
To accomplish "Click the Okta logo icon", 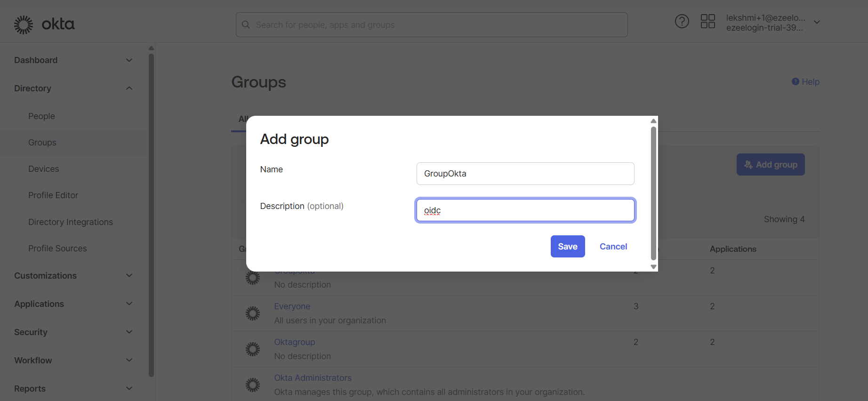I will (24, 24).
